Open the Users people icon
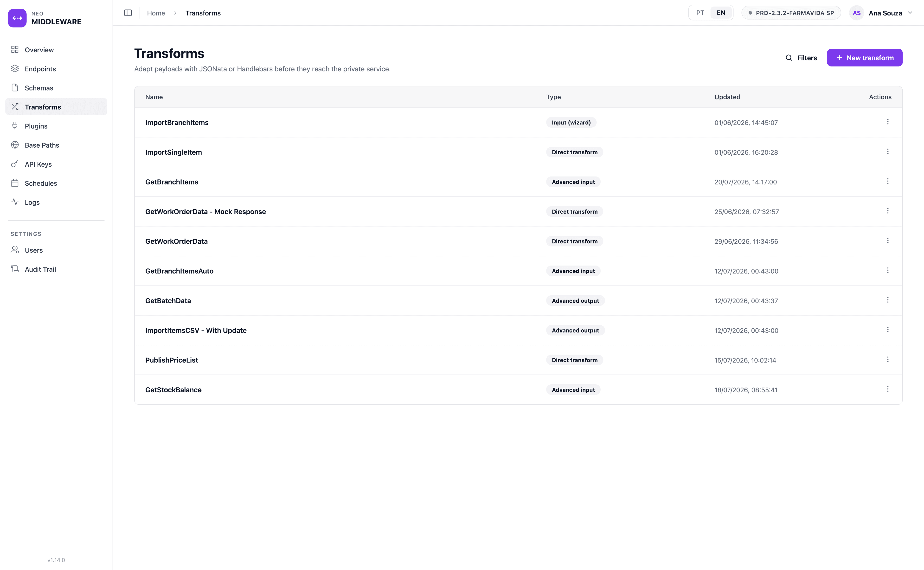The image size is (924, 570). pos(15,250)
